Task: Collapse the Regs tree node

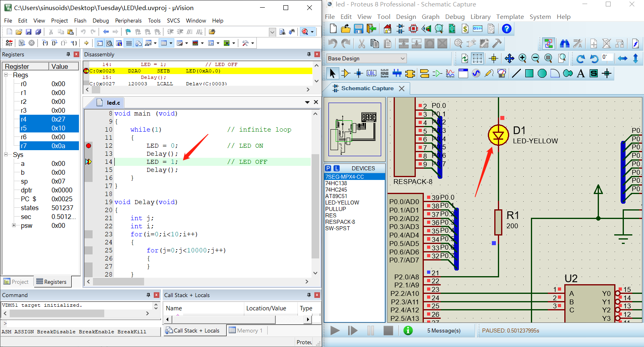Action: 6,75
